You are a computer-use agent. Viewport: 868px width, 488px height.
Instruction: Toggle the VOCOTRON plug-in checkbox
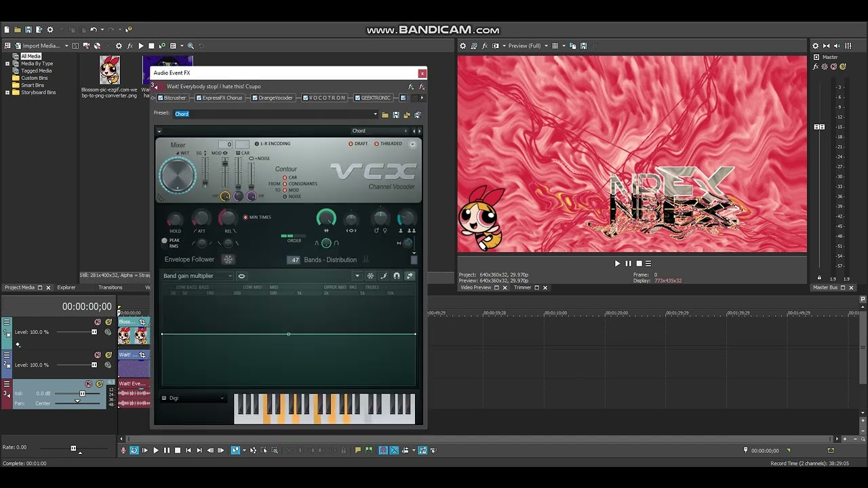pyautogui.click(x=306, y=98)
